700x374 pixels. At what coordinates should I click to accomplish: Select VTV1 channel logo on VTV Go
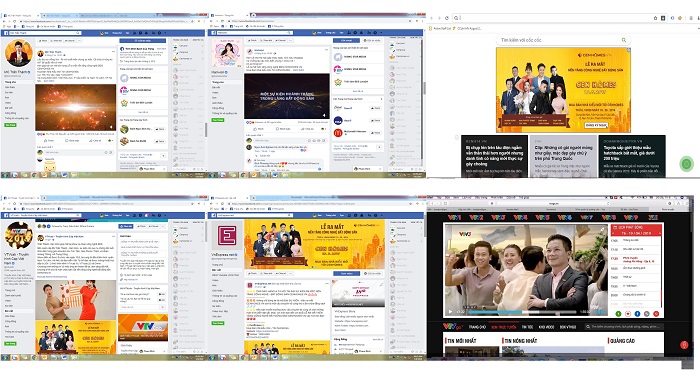[454, 217]
